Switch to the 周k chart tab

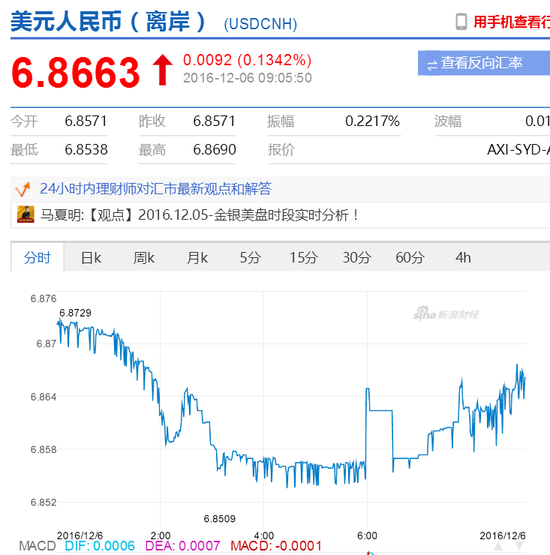(144, 258)
